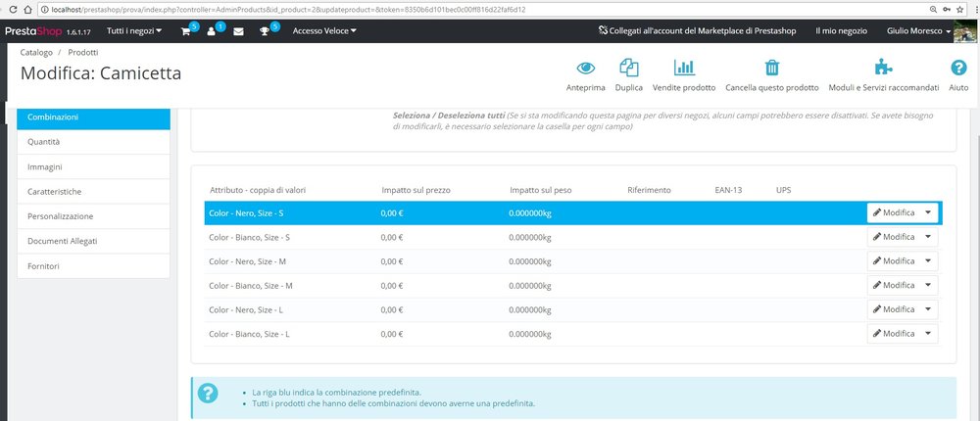Expand options arrow for Color - Bianco, Size - M
The height and width of the screenshot is (421, 980).
[x=928, y=285]
